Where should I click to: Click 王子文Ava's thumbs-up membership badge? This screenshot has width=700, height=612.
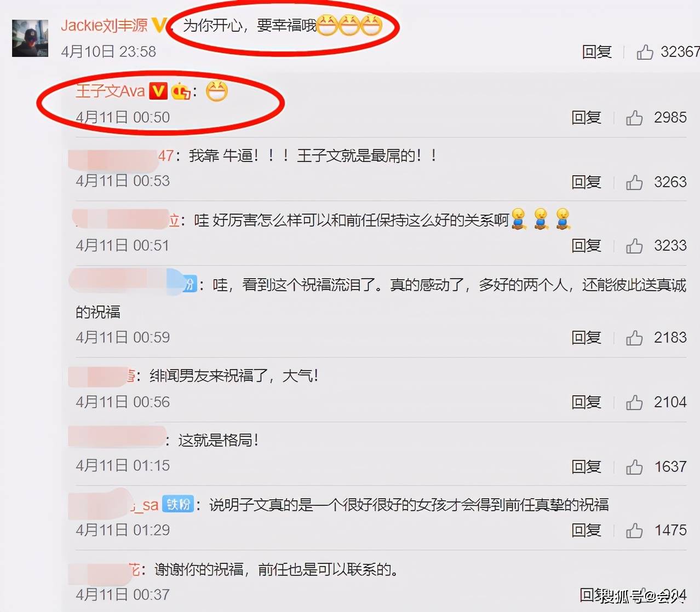[x=181, y=91]
